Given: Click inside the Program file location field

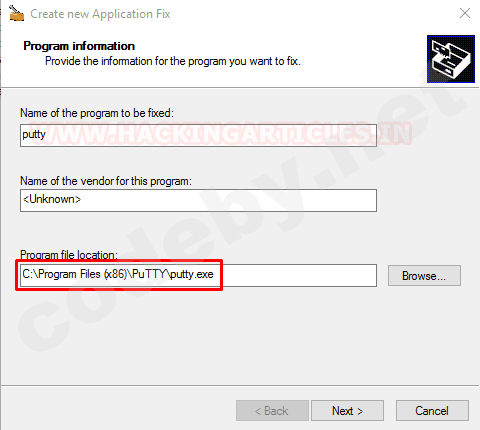Looking at the screenshot, I should click(x=198, y=275).
